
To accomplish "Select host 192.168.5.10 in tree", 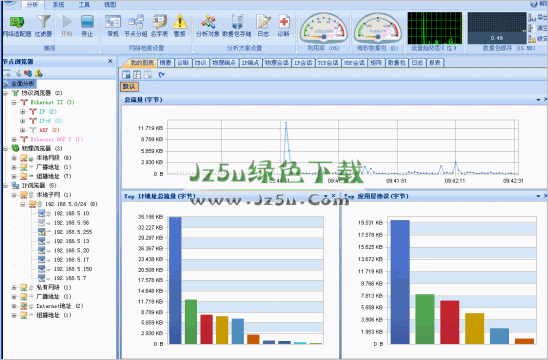I will coord(71,213).
